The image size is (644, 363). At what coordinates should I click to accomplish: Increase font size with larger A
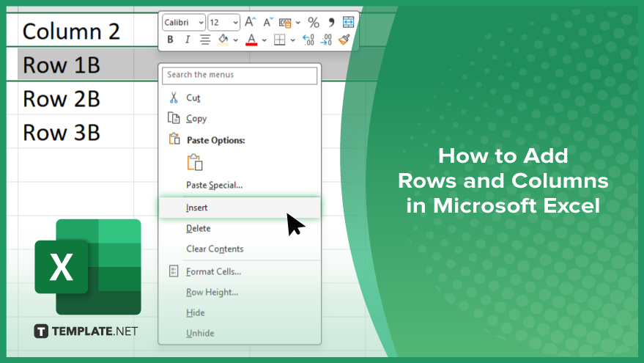click(x=250, y=22)
